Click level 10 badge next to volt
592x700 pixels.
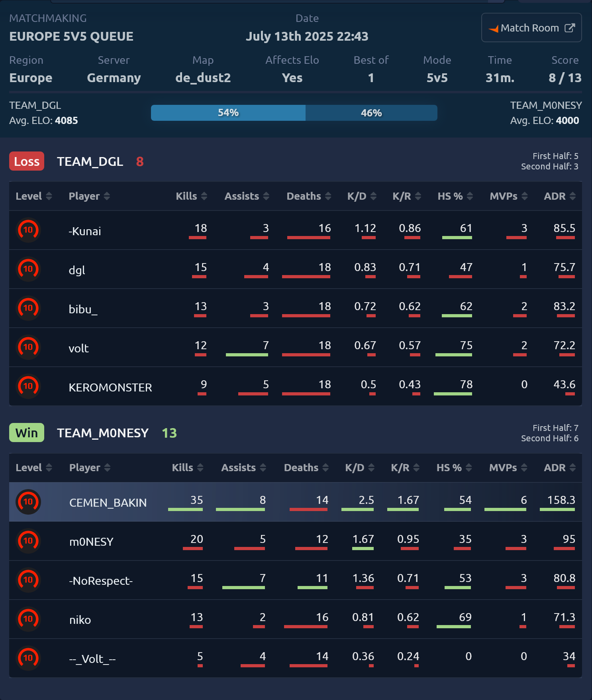click(x=28, y=347)
